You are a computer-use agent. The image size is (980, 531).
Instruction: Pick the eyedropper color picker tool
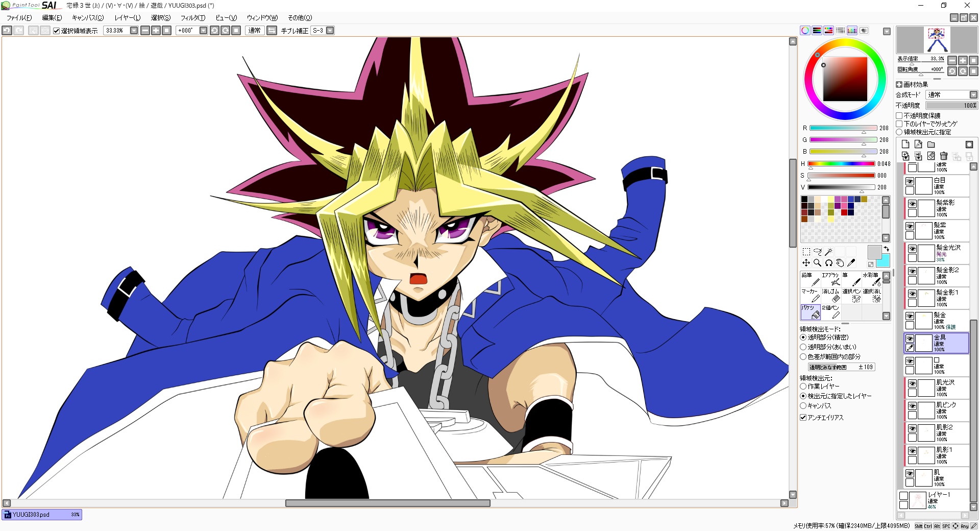coord(851,263)
